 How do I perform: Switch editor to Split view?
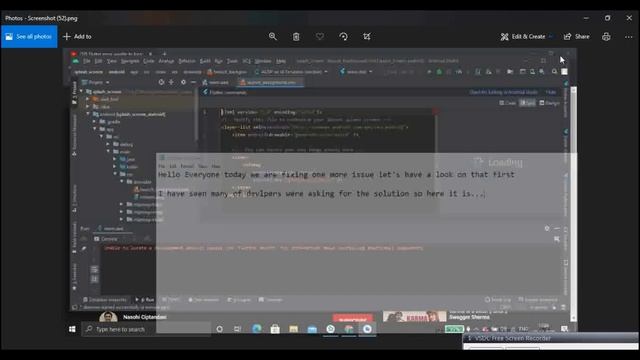coord(527,103)
